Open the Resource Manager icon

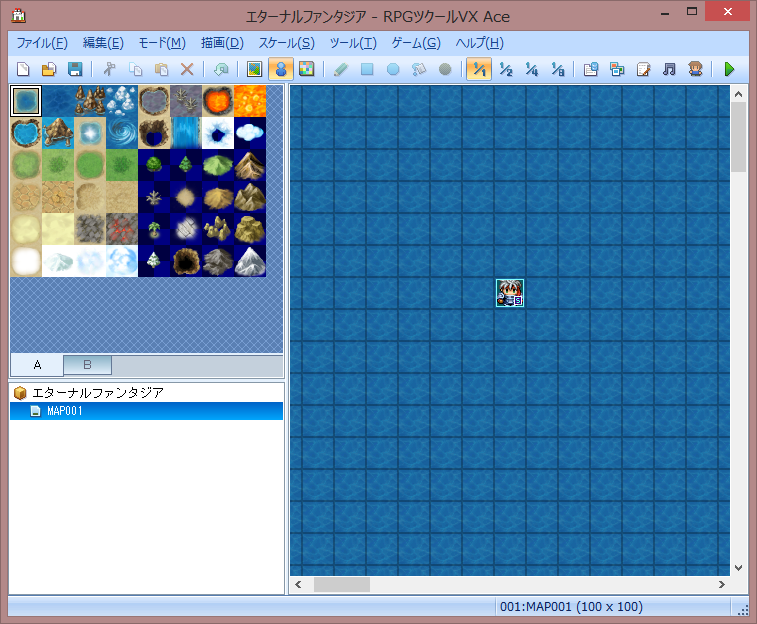617,69
